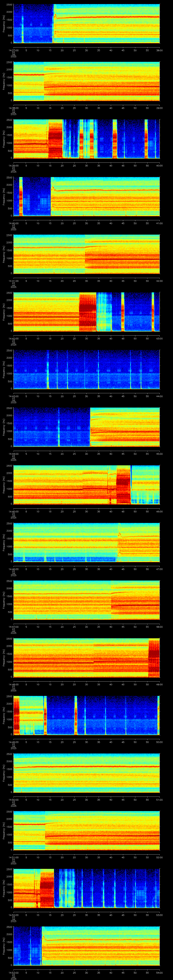Click the '47:00' end time label
The image size is (173, 980).
[159, 569]
